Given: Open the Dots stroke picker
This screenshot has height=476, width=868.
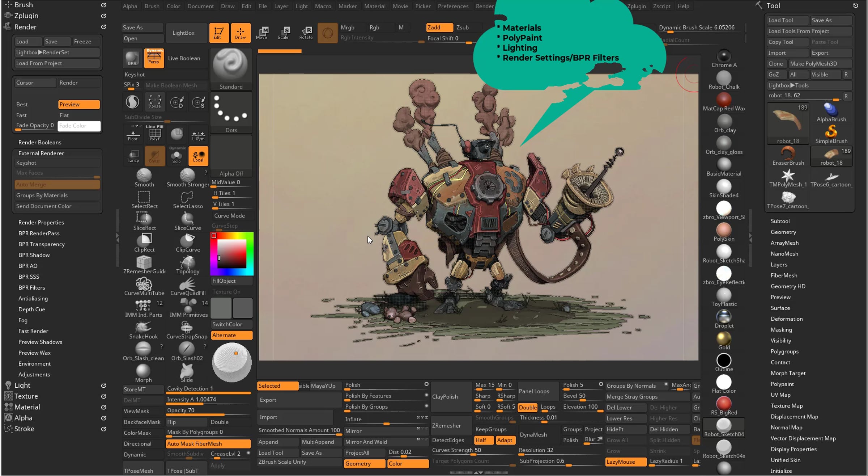Looking at the screenshot, I should click(231, 113).
